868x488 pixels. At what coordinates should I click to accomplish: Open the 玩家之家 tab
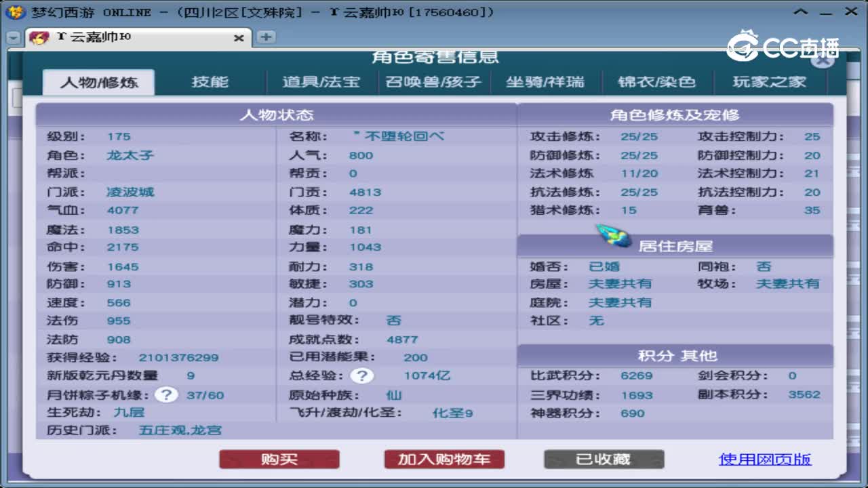point(769,82)
